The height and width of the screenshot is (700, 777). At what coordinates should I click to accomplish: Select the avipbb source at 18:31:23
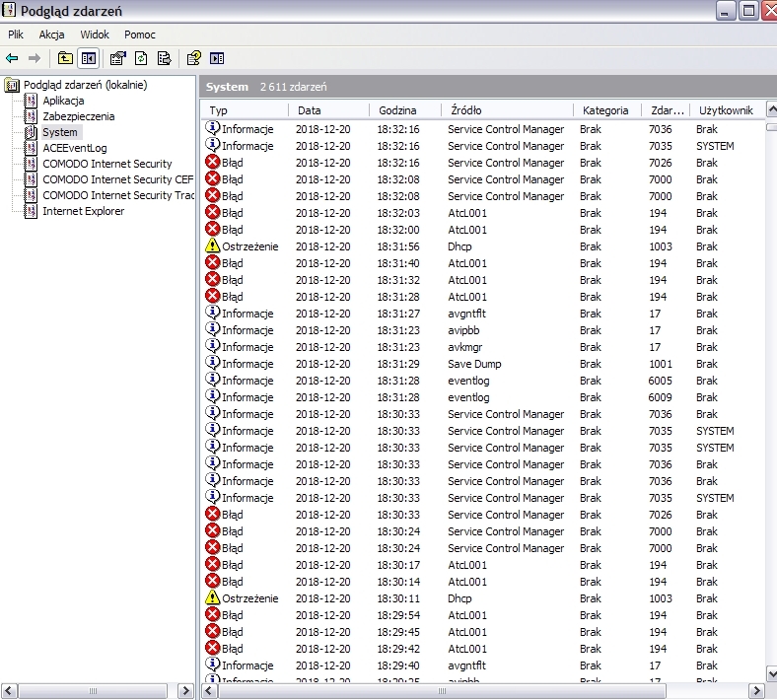point(463,330)
